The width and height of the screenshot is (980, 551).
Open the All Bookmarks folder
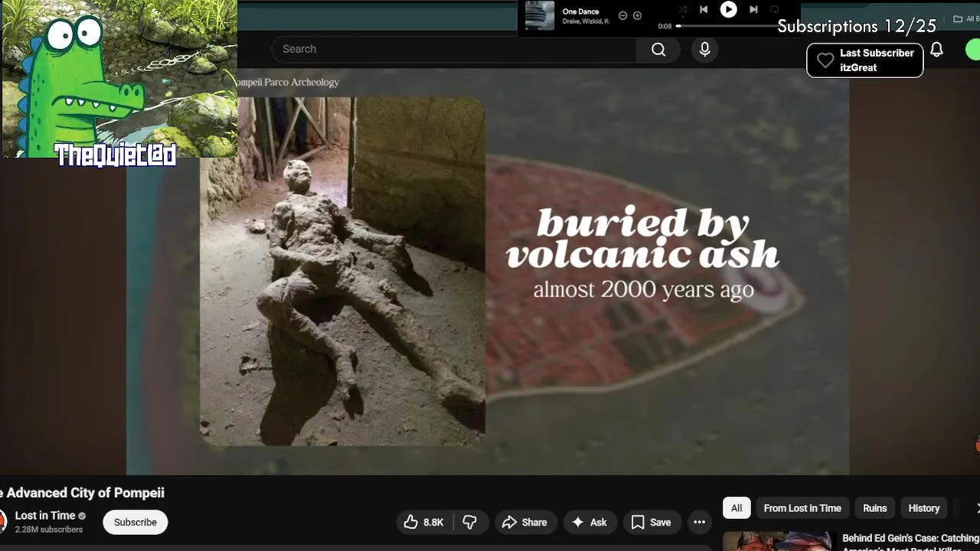coord(966,19)
